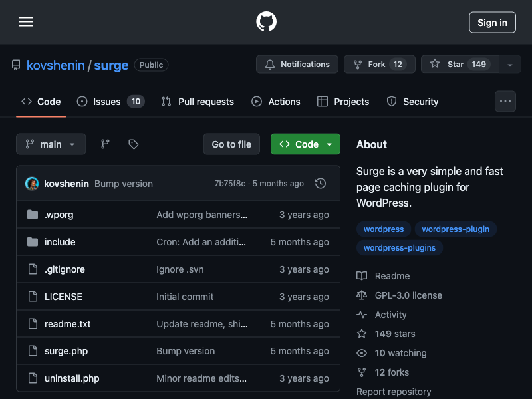The height and width of the screenshot is (399, 532).
Task: Click the Public visibility badge
Action: tap(152, 65)
